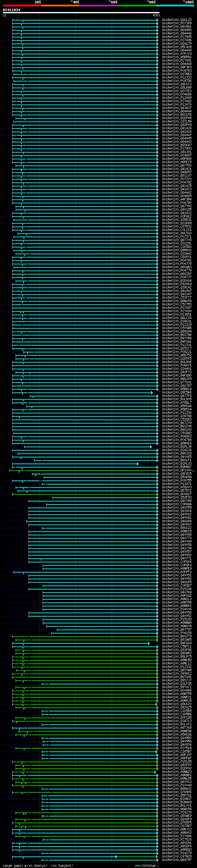Select the UniRef100_P08963 label
197x868 pixels.
click(177, 436)
